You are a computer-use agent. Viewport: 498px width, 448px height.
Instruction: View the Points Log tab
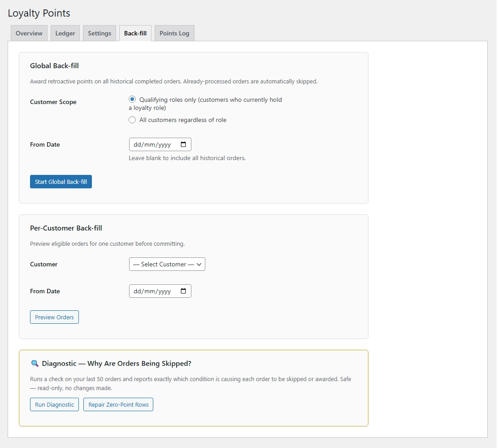[174, 33]
